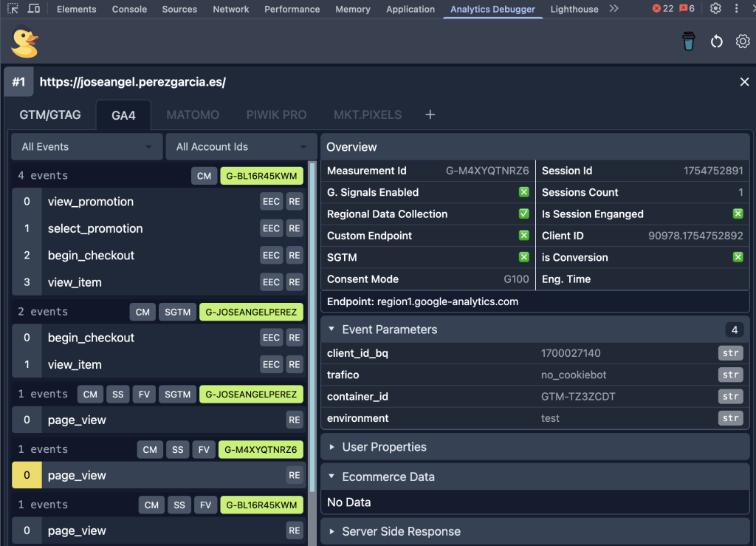Close the joseangel.perezgarcia.es panel with X
The width and height of the screenshot is (756, 546).
coord(744,82)
